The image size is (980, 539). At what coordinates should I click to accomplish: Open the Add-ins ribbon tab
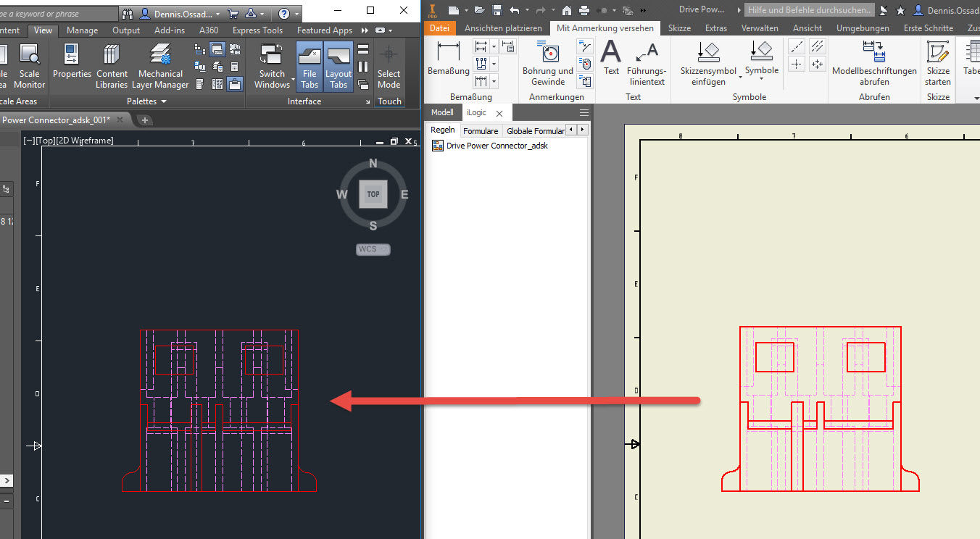pos(170,30)
